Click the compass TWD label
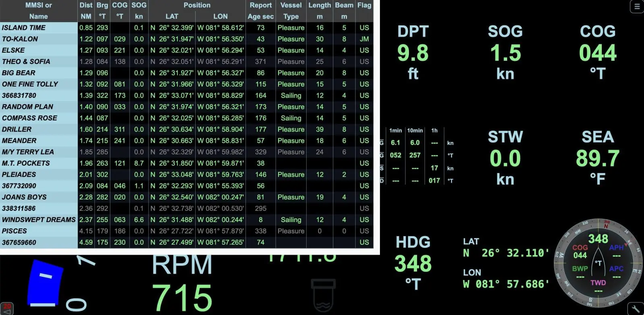 tap(598, 283)
